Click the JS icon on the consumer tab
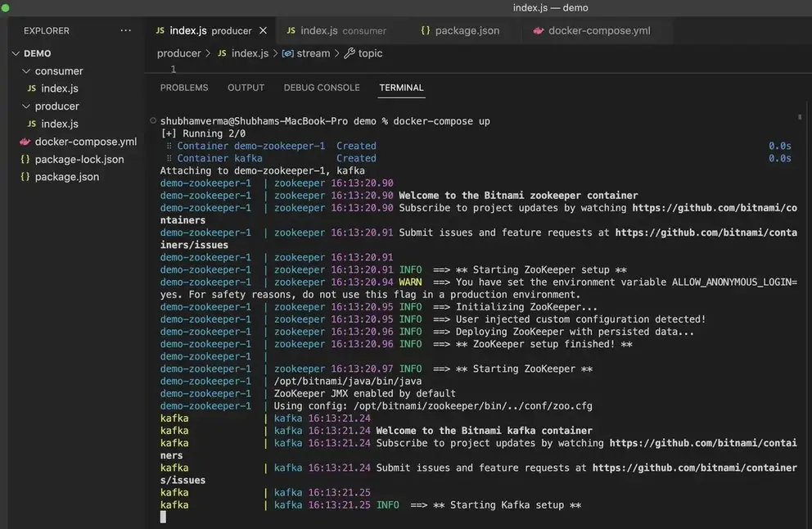 291,30
